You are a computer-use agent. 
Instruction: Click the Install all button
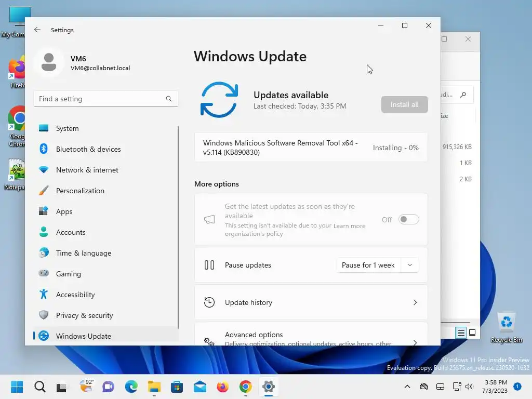point(404,104)
